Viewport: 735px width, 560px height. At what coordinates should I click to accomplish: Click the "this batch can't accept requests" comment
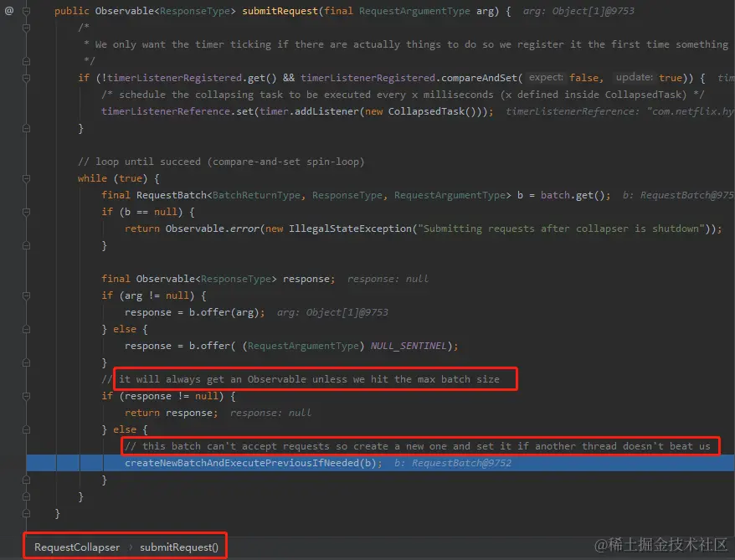coord(417,446)
